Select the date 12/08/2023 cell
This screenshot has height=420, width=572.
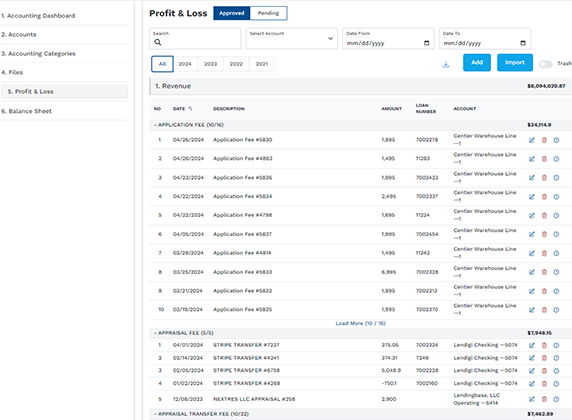click(x=188, y=399)
